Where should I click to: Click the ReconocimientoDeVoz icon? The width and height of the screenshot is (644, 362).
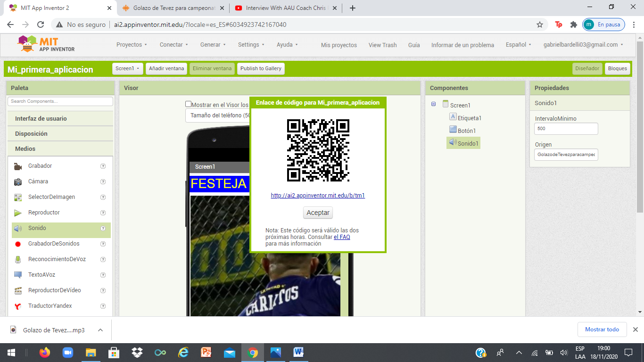tap(18, 259)
